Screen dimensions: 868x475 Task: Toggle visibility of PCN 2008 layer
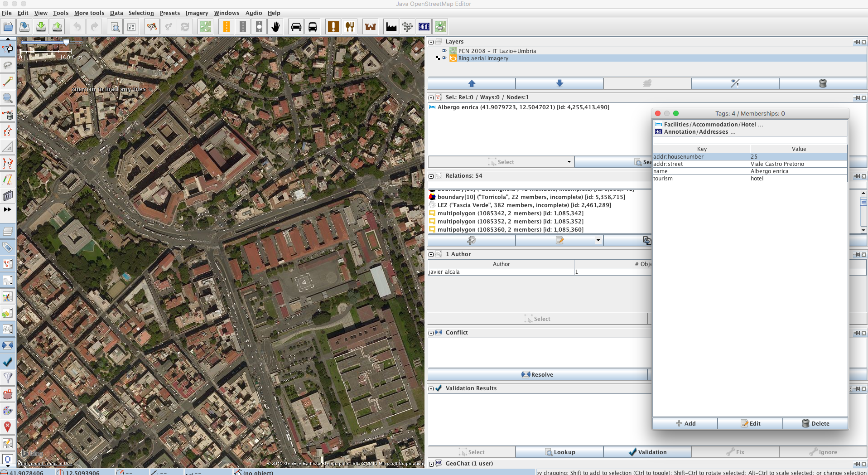tap(444, 51)
